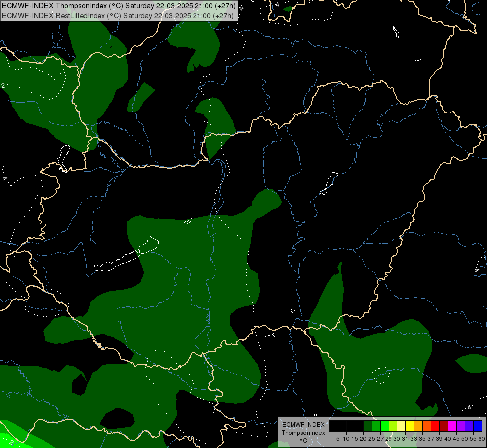Select the bright green 27–29 legend swatch

click(385, 426)
